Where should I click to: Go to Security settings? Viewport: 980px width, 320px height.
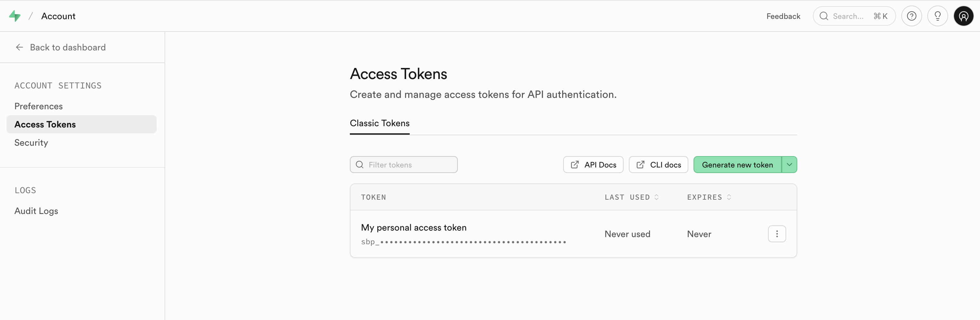coord(31,143)
